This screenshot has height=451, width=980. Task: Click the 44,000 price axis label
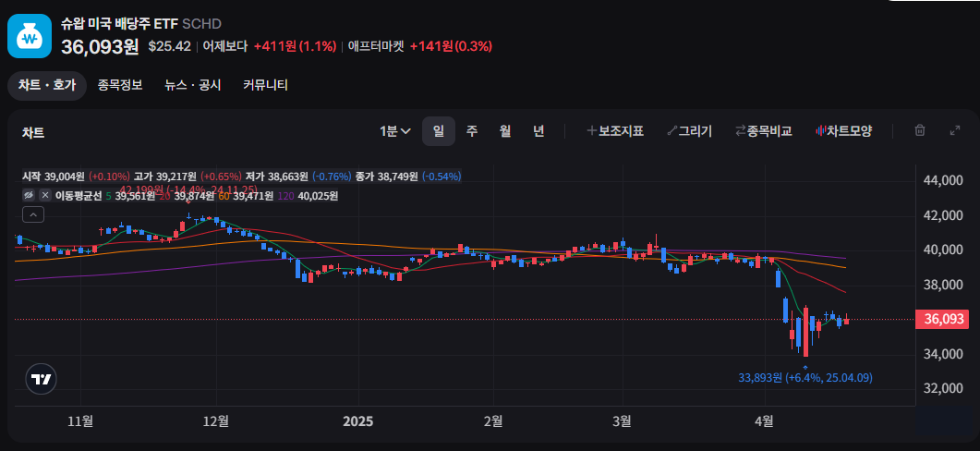coord(943,181)
